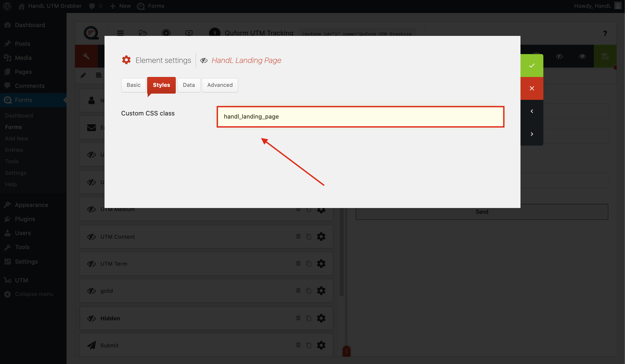This screenshot has width=625, height=364.
Task: Open the question mark help icon
Action: pyautogui.click(x=605, y=33)
